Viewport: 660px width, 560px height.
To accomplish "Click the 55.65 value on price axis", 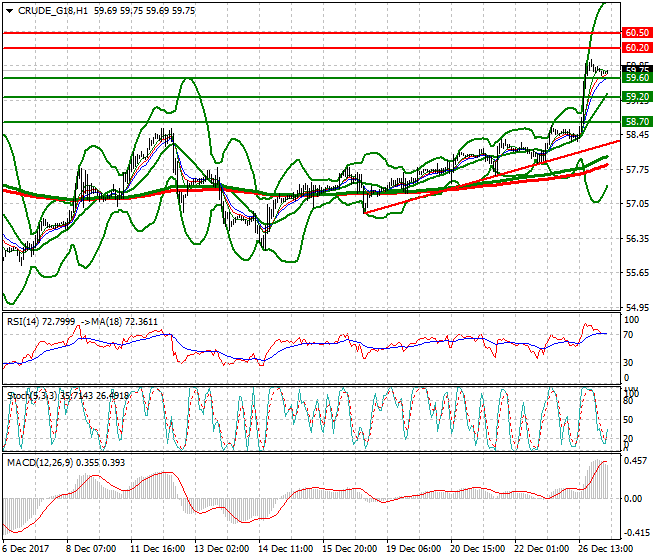I will [x=636, y=273].
